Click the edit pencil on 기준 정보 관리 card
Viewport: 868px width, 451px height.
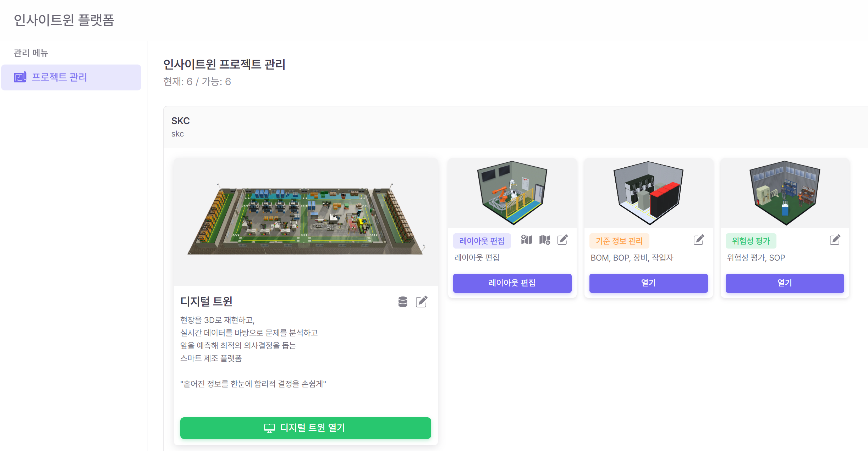(x=698, y=240)
